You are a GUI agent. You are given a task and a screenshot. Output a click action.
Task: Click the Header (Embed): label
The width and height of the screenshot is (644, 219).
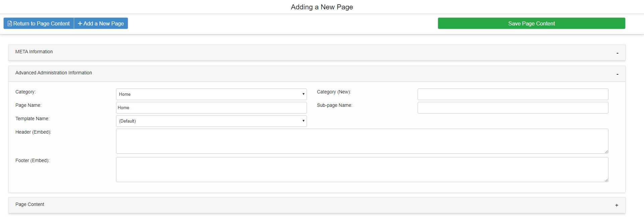coord(33,132)
